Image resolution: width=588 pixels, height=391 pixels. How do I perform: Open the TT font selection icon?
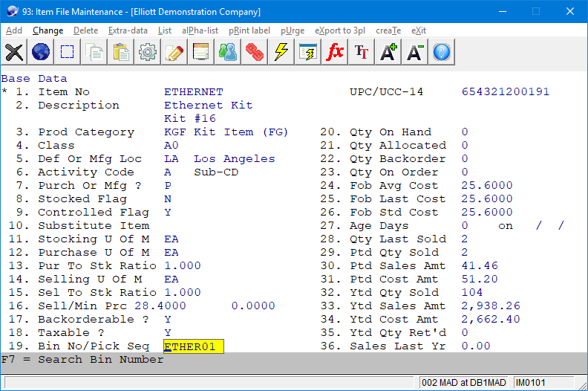pos(361,52)
